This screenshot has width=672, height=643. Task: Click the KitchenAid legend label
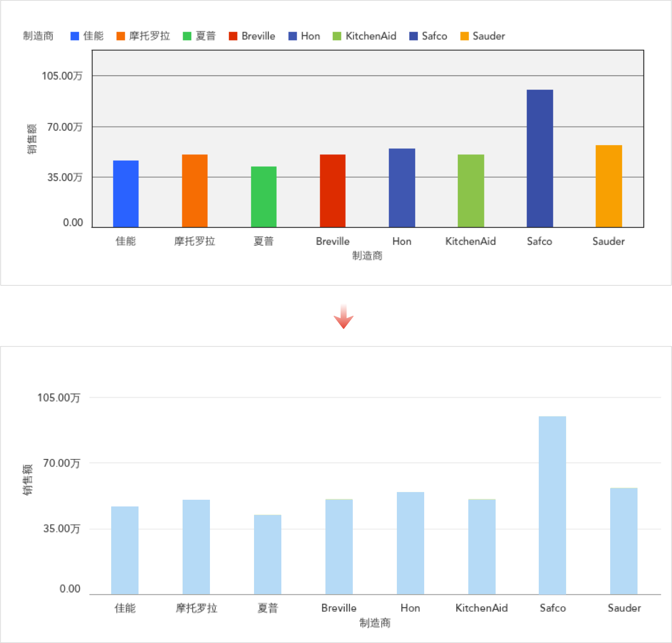(x=371, y=36)
